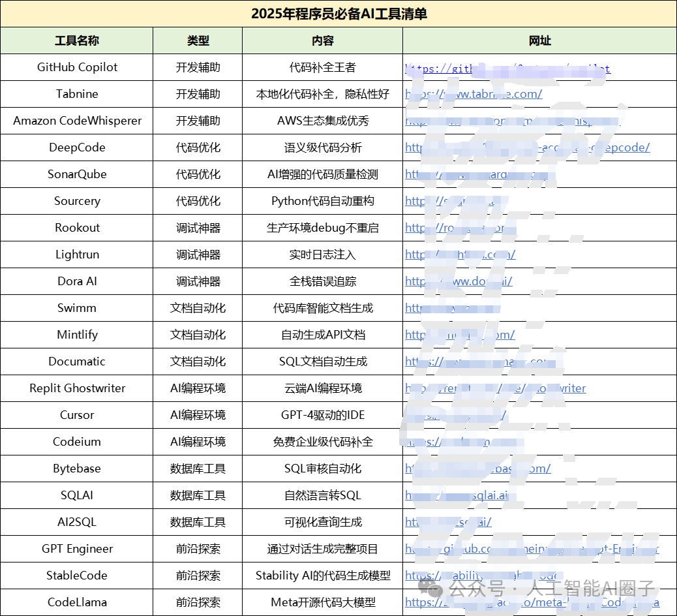The image size is (677, 616).
Task: Click the type cell in the GitHub Copilot row
Action: [x=198, y=67]
